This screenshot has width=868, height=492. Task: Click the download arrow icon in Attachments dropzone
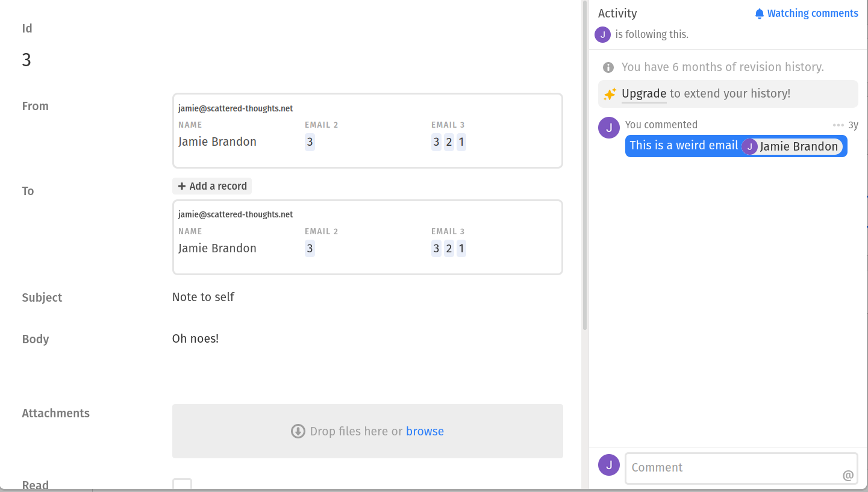(298, 431)
